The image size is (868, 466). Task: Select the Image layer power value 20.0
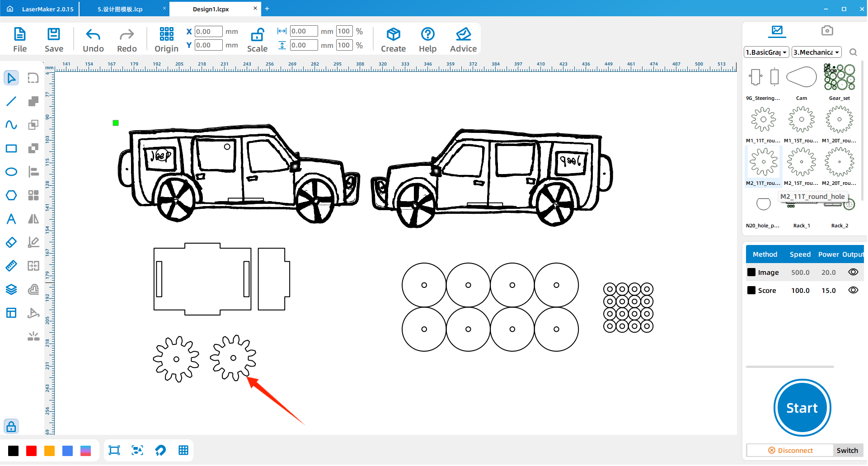click(x=828, y=273)
